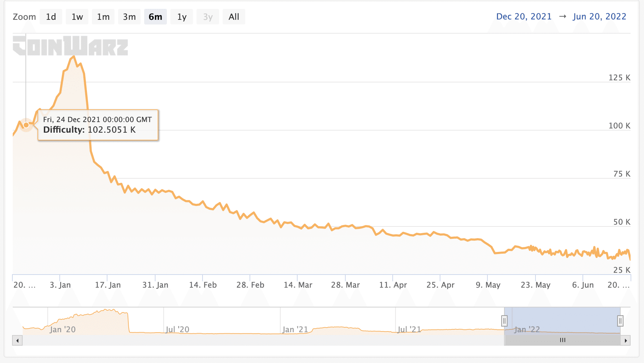Click the 125 K axis label
The width and height of the screenshot is (644, 363).
619,77
